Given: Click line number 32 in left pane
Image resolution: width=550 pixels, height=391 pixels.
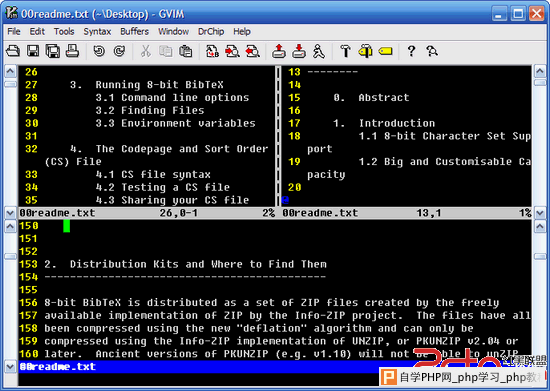Looking at the screenshot, I should click(x=31, y=149).
